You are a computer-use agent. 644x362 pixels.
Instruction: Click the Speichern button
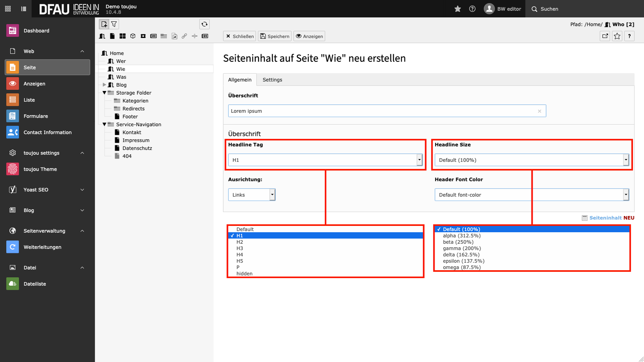point(274,36)
